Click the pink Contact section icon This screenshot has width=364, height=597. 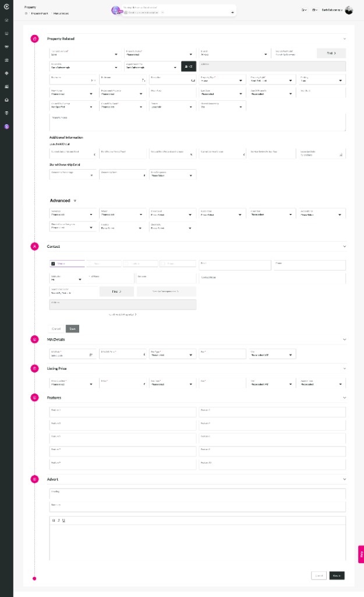(x=34, y=247)
